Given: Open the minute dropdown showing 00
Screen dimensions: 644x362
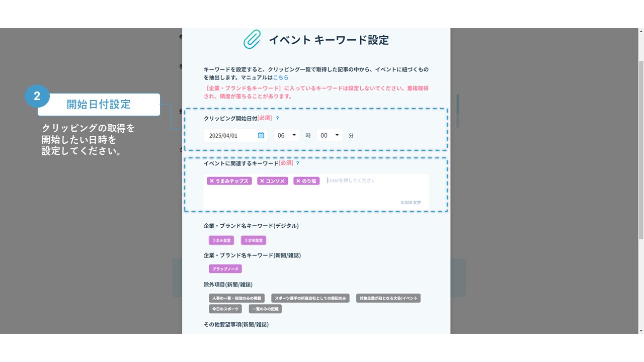Looking at the screenshot, I should 330,135.
